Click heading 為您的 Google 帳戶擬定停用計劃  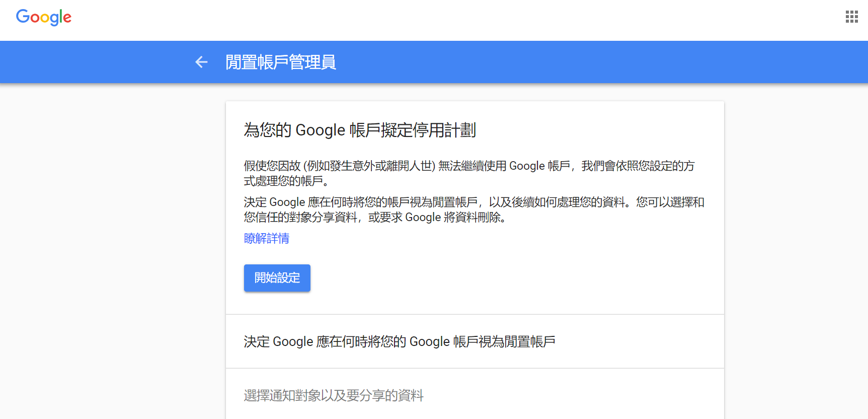tap(360, 130)
